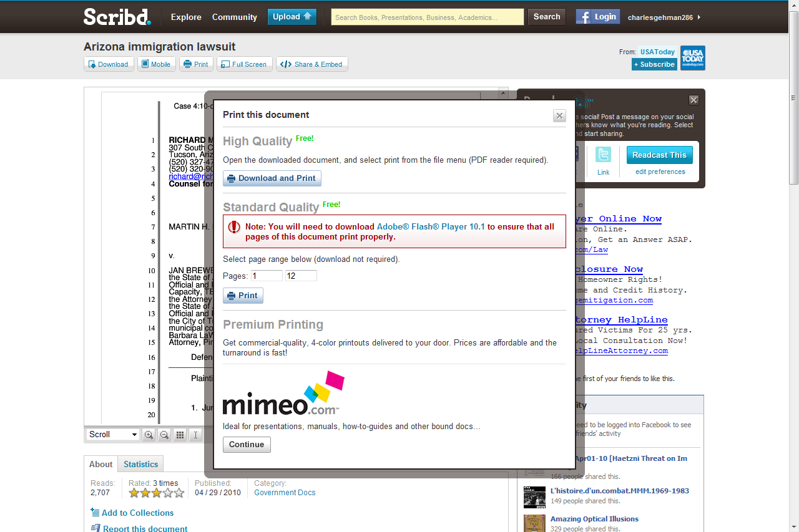Close the Print this document dialog
799x532 pixels.
point(559,115)
